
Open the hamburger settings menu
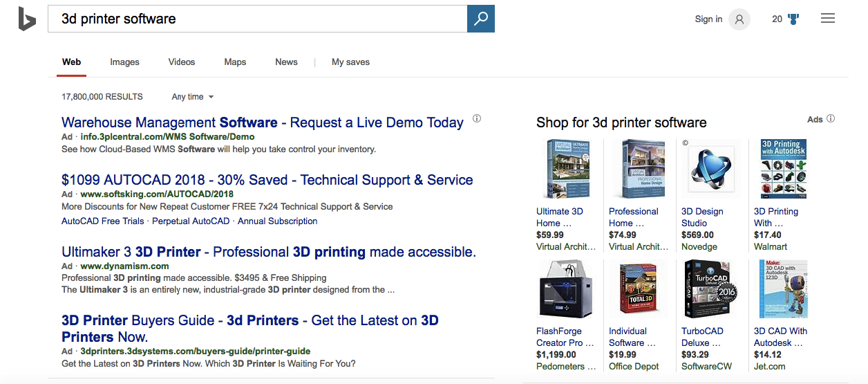828,19
